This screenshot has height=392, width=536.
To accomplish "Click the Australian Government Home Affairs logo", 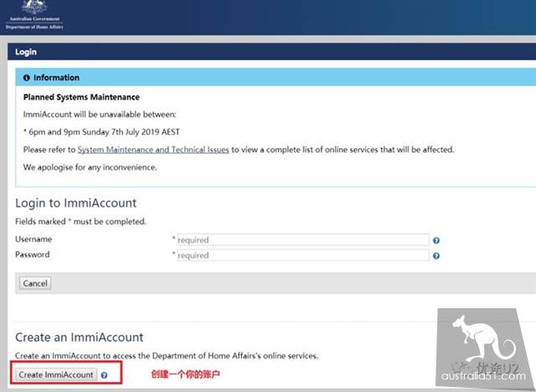I will pyautogui.click(x=34, y=15).
